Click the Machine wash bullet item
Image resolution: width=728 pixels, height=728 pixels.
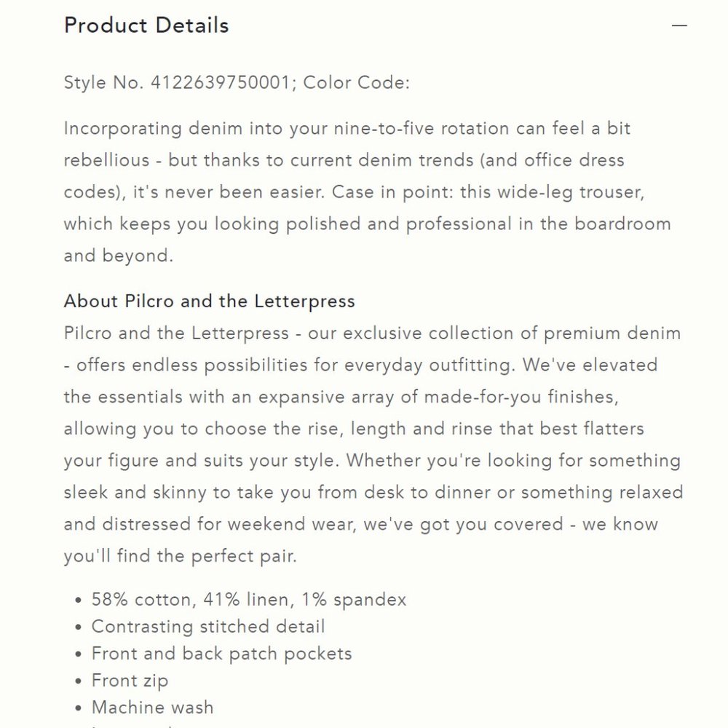152,707
